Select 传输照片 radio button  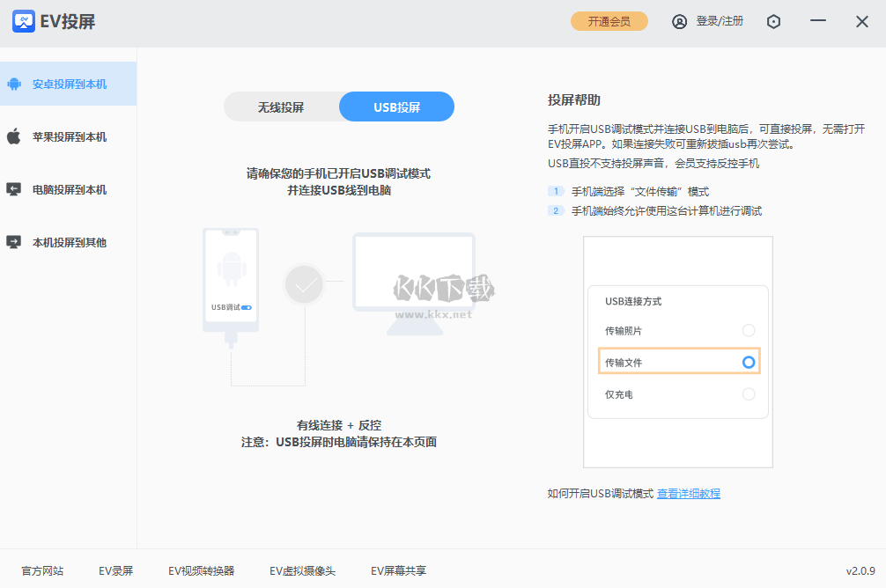749,330
